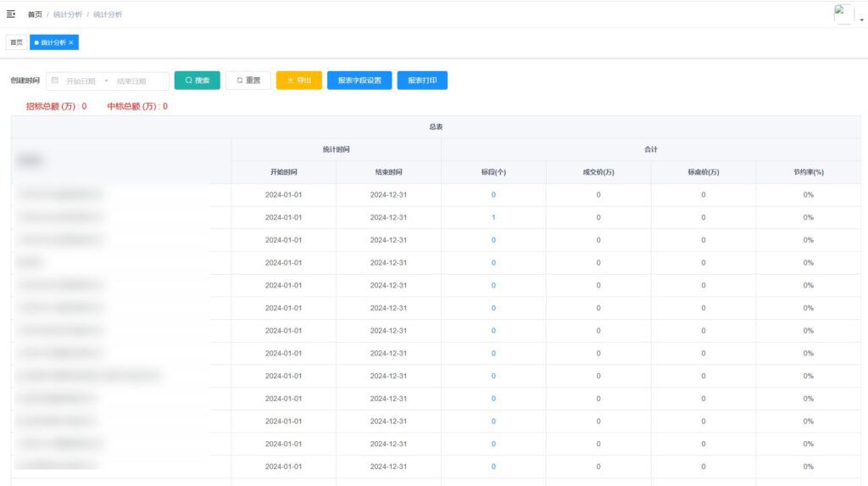868x486 pixels.
Task: Collapse the sidebar with the hamburger icon
Action: [11, 14]
